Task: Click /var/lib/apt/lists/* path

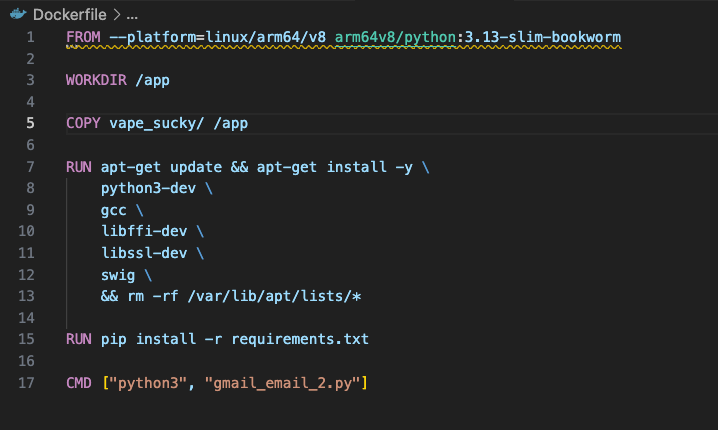Action: pos(274,296)
